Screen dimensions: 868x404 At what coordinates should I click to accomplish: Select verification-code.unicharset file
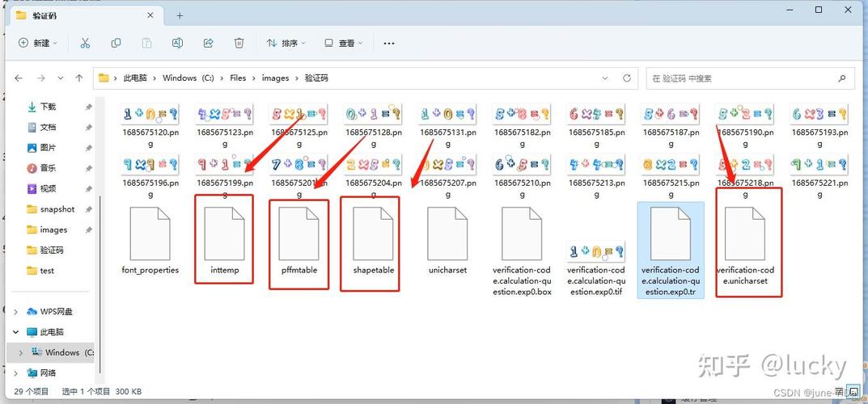745,246
